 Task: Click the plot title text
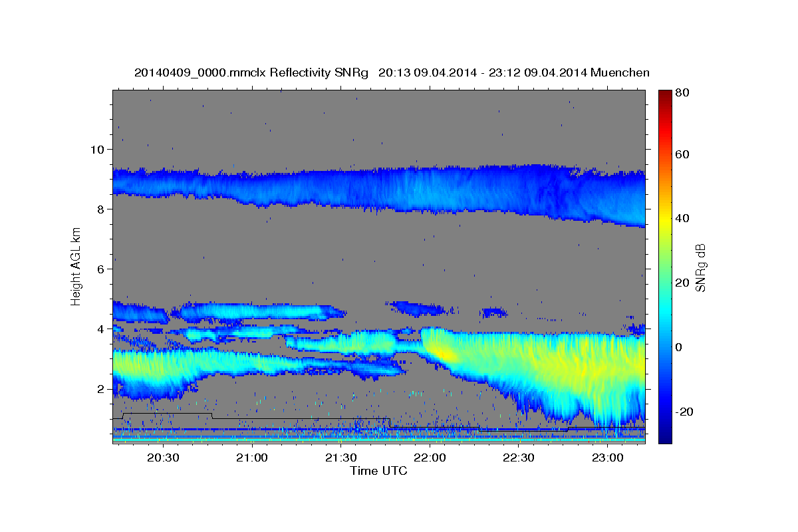[x=392, y=72]
